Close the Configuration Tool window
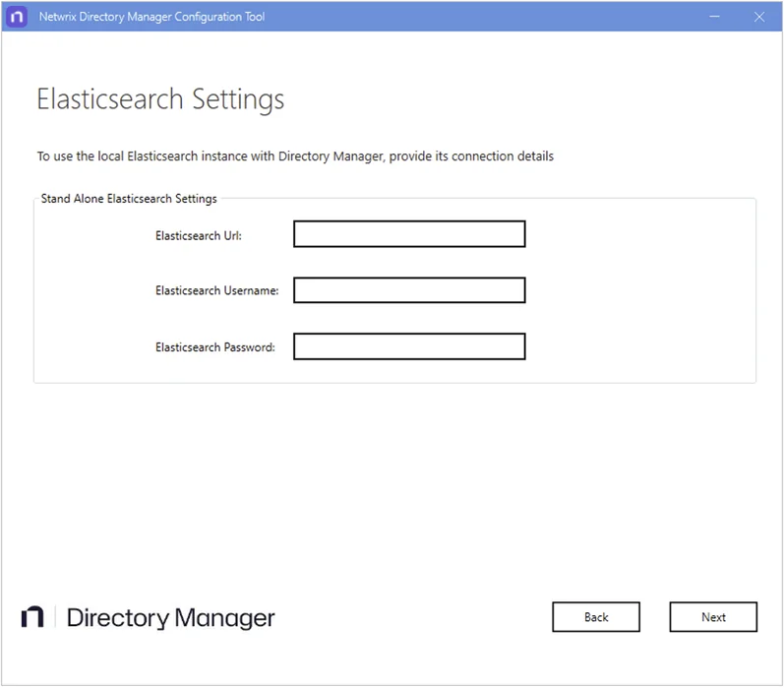784x687 pixels. pos(759,17)
